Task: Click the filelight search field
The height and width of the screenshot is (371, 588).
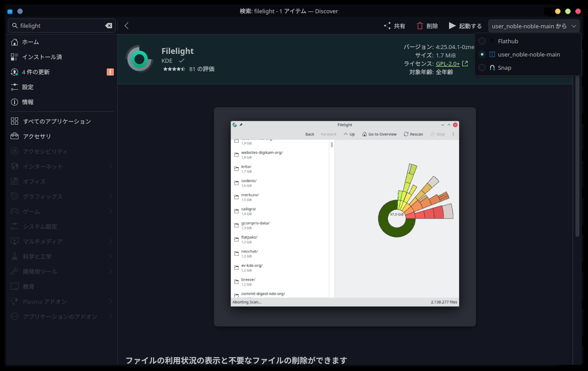Action: click(x=62, y=26)
